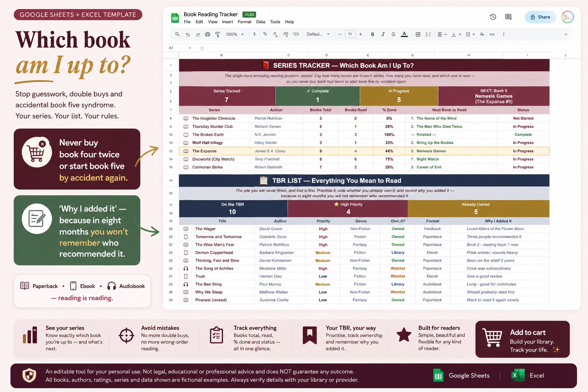Image resolution: width=588 pixels, height=392 pixels.
Task: Decrease the font size with minus
Action: coord(340,34)
